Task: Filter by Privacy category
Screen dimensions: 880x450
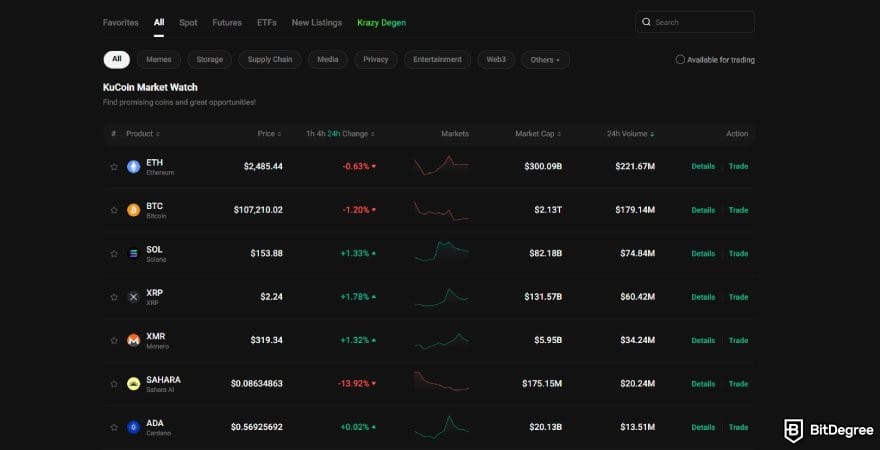Action: point(375,59)
